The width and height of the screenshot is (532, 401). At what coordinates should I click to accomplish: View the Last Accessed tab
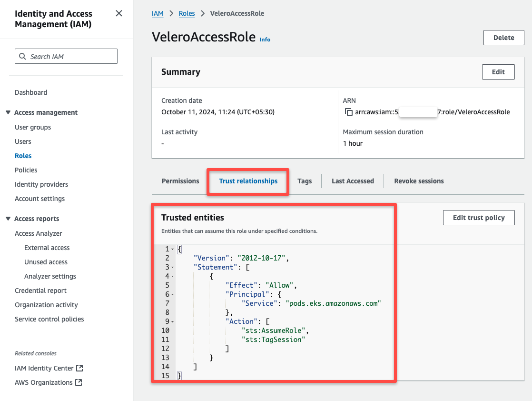[x=353, y=181]
